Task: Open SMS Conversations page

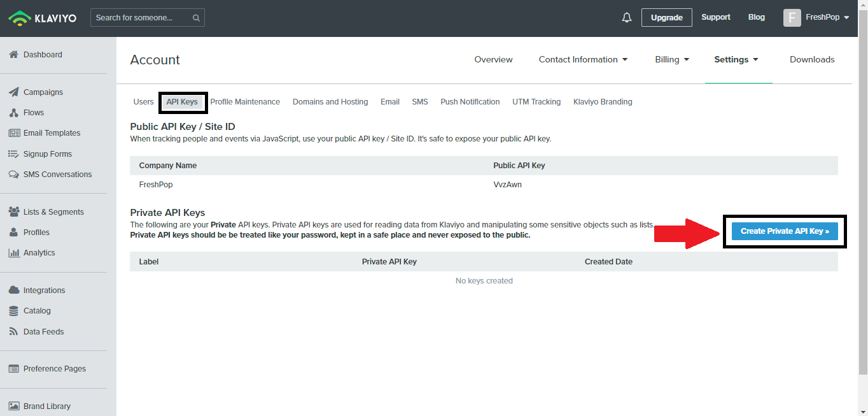Action: pyautogui.click(x=57, y=175)
